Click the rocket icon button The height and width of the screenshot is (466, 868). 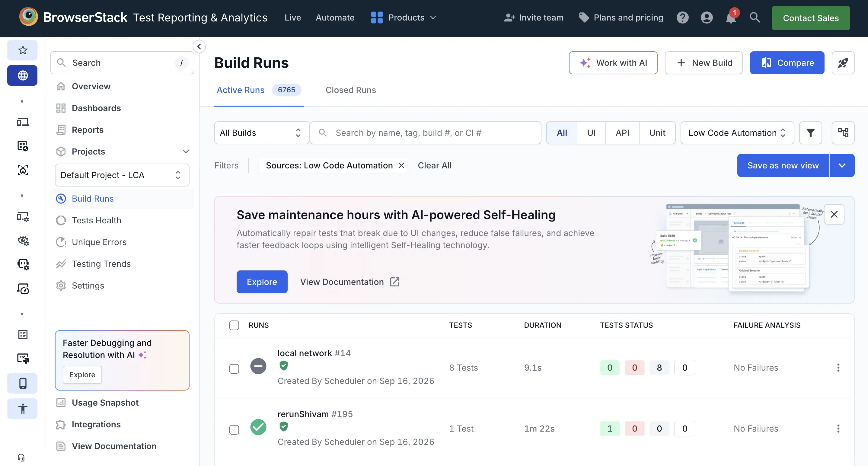[843, 63]
